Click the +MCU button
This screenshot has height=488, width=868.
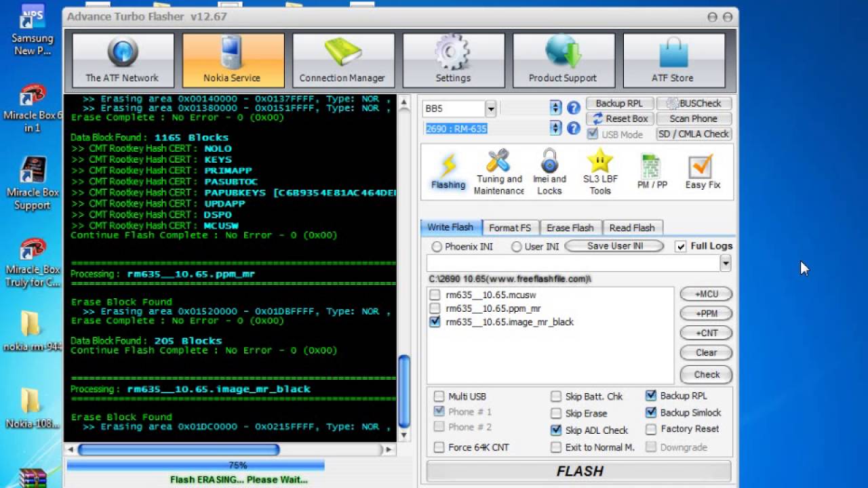click(x=707, y=294)
